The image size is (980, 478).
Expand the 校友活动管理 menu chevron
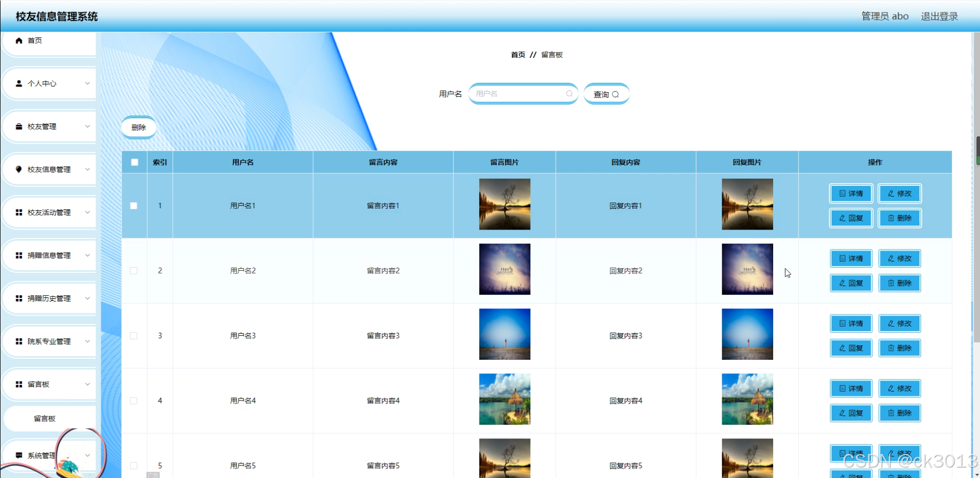88,212
